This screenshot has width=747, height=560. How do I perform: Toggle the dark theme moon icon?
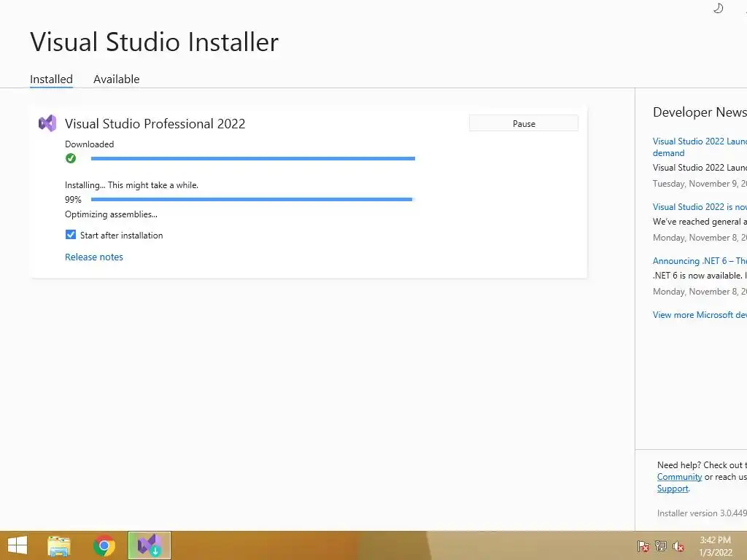pyautogui.click(x=719, y=8)
